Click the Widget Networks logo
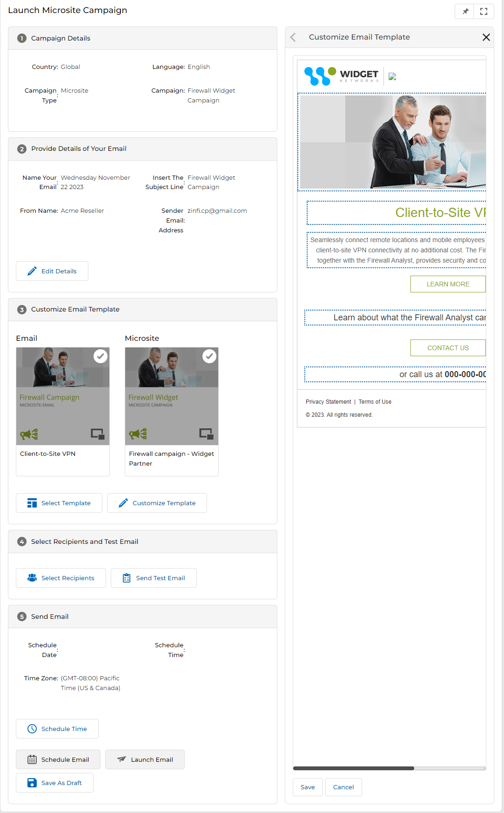The image size is (504, 813). tap(342, 76)
